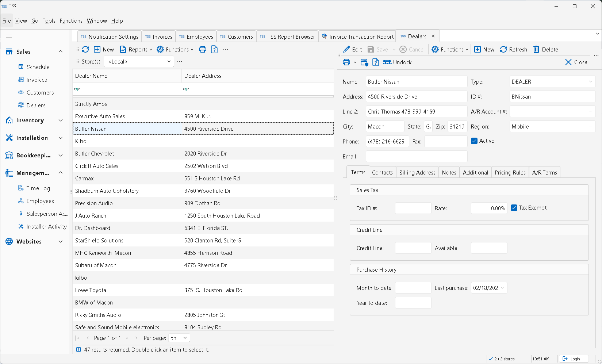Viewport: 602px width, 364px height.
Task: Click New in the dealer list toolbar
Action: (104, 50)
